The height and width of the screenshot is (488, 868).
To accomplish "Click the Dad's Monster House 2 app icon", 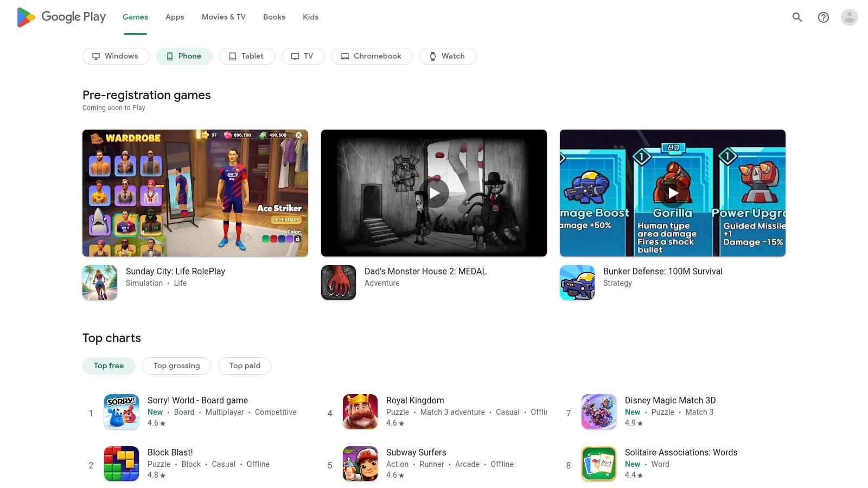I will [338, 282].
